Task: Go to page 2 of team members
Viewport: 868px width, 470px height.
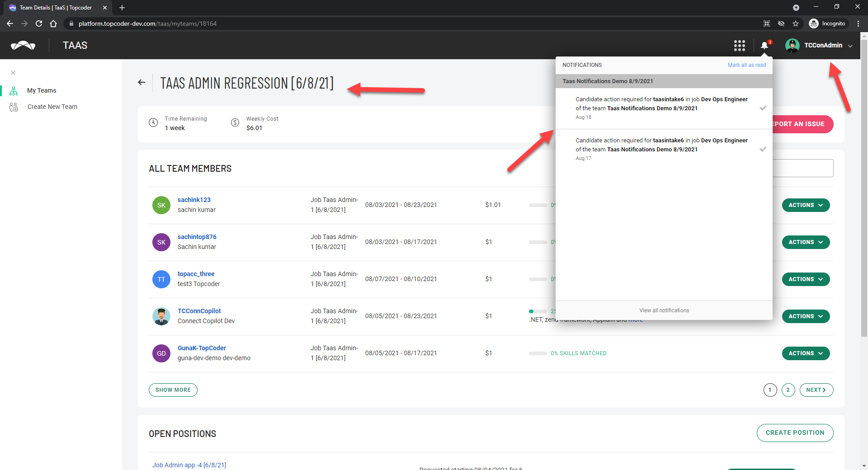Action: click(x=788, y=390)
